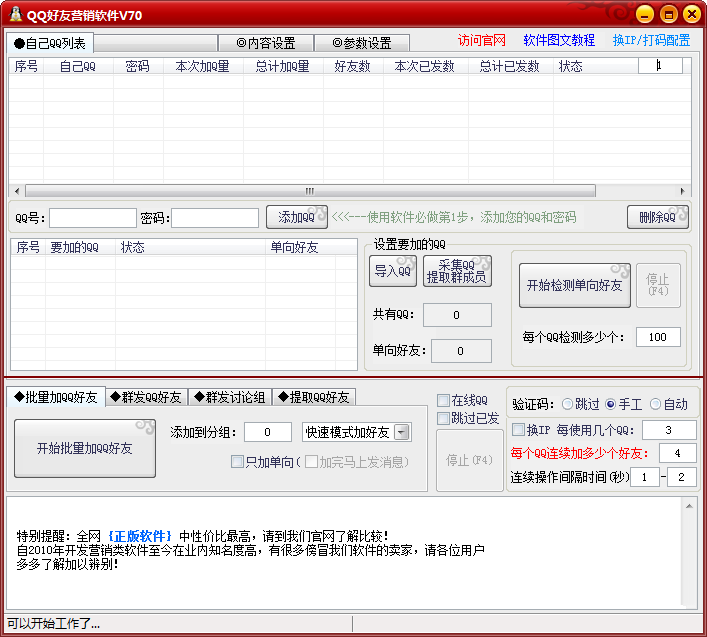This screenshot has width=707, height=637.
Task: Click the log area scroll up arrow
Action: pos(689,506)
